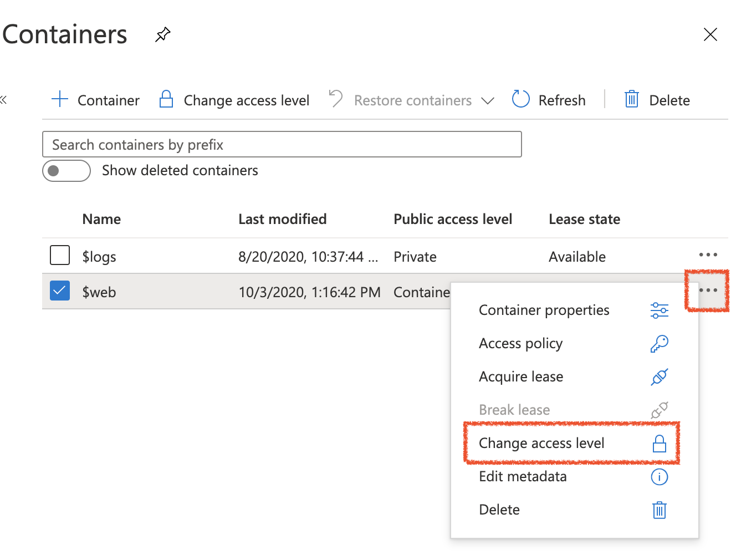
Task: Sort by Last modified column header
Action: pyautogui.click(x=282, y=219)
